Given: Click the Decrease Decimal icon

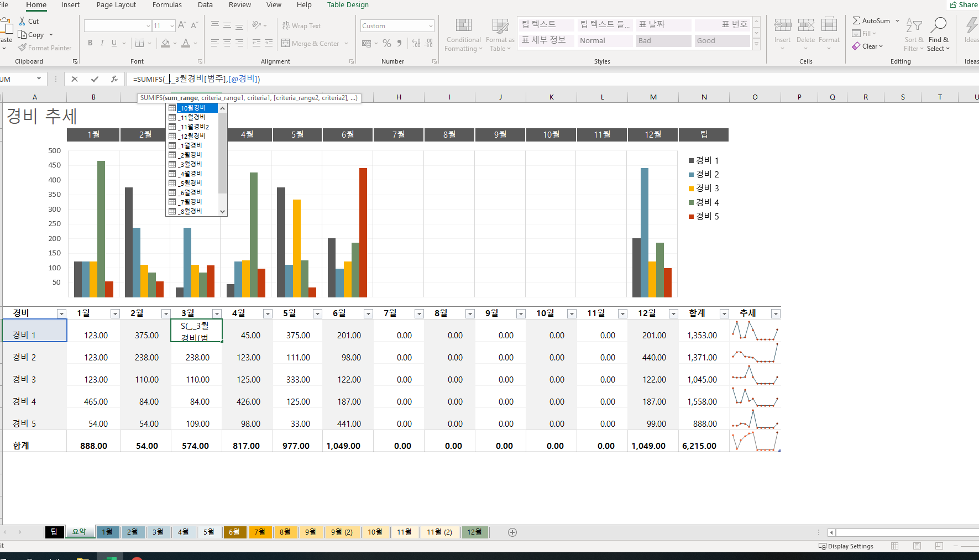Looking at the screenshot, I should tap(429, 43).
